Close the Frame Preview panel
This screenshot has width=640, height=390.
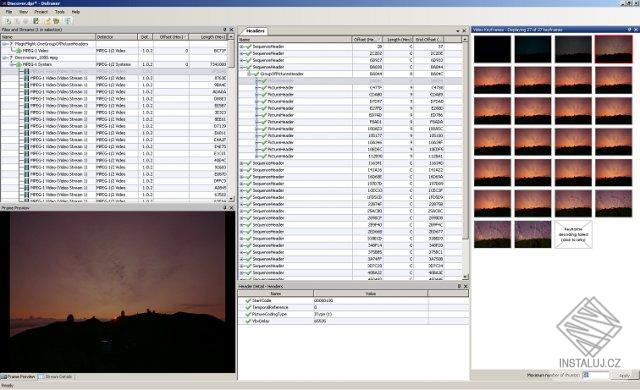pyautogui.click(x=231, y=208)
